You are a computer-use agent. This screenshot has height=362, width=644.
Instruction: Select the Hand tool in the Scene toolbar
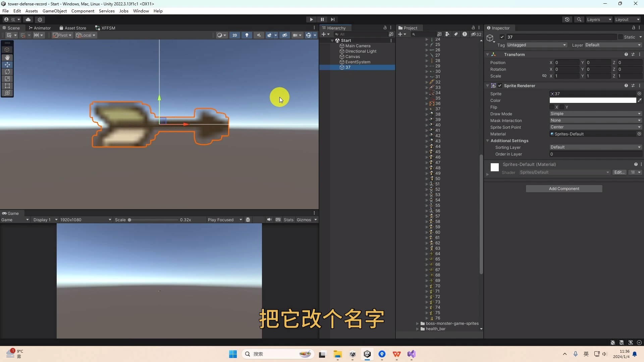point(7,57)
